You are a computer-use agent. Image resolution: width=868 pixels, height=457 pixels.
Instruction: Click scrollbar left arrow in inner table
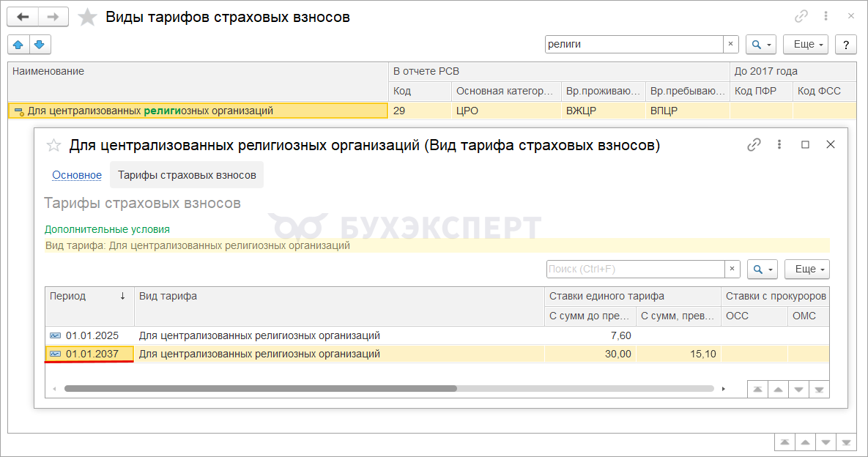(54, 388)
